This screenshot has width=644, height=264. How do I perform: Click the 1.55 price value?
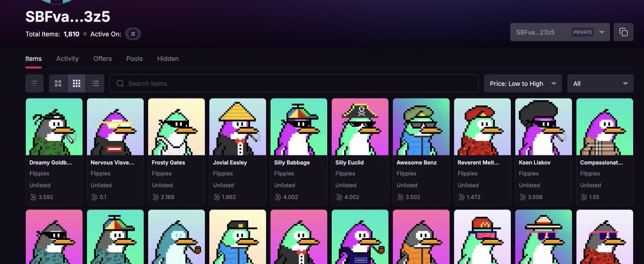pyautogui.click(x=595, y=197)
